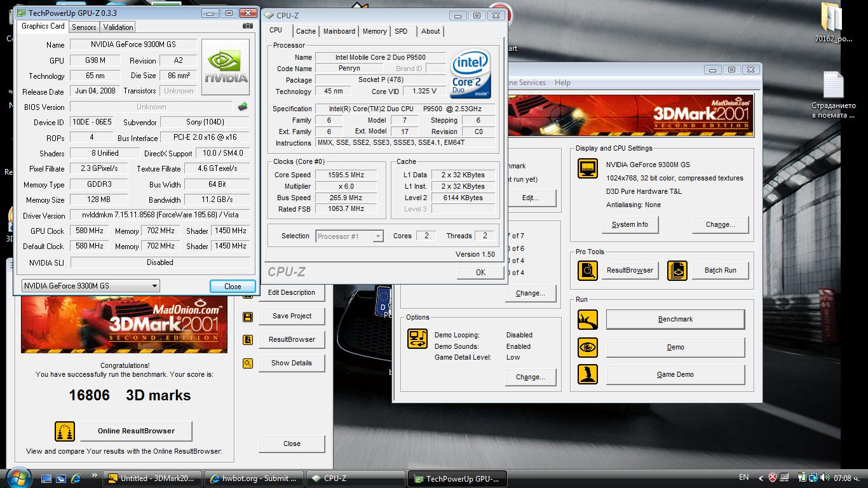Screen dimensions: 868x488
Task: Switch to the Validation tab in GPU-Z
Action: pyautogui.click(x=118, y=27)
